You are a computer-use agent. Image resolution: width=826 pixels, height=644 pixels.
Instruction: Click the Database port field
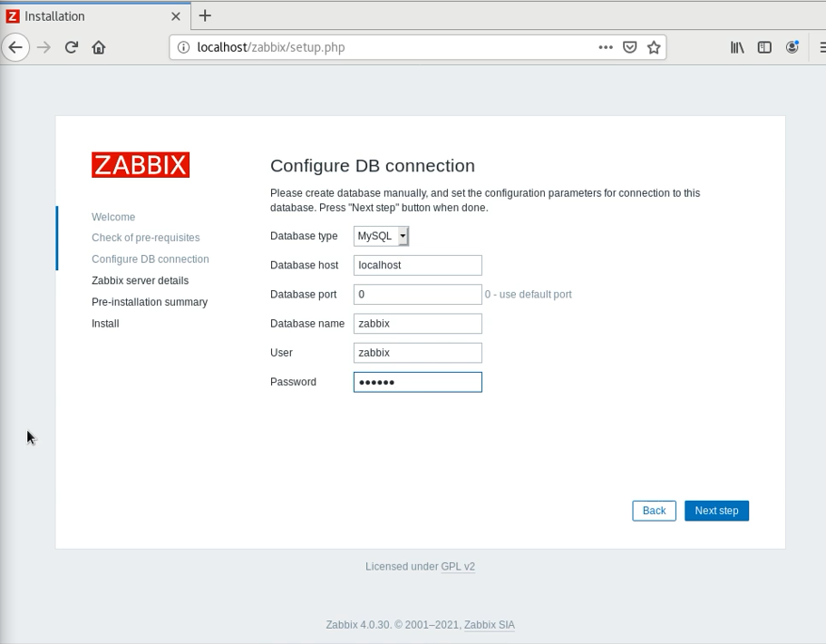pyautogui.click(x=418, y=294)
